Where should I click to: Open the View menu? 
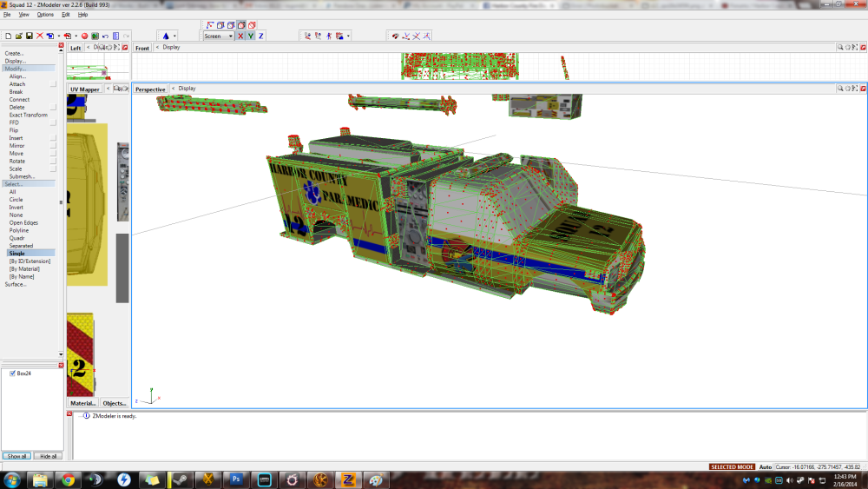click(x=23, y=15)
